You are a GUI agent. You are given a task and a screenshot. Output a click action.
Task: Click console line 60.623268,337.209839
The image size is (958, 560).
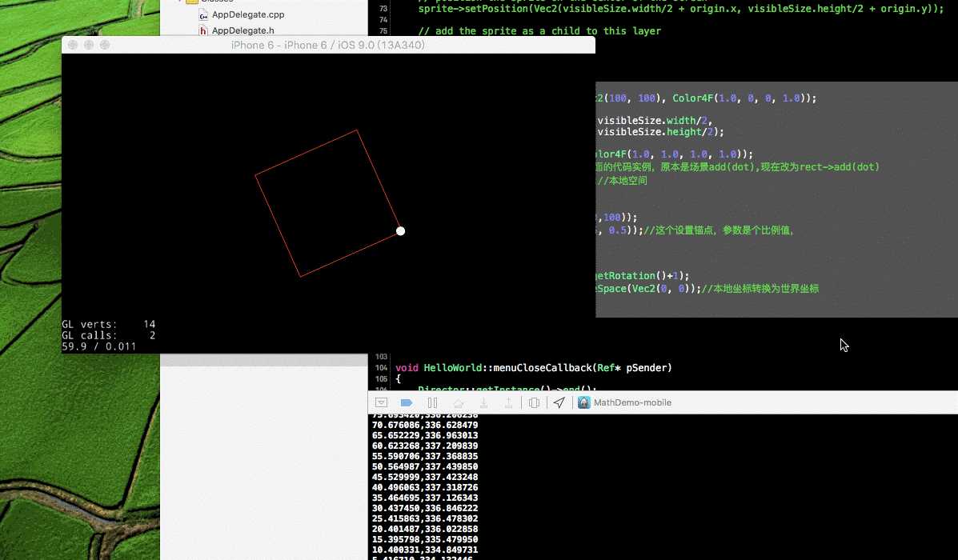425,446
